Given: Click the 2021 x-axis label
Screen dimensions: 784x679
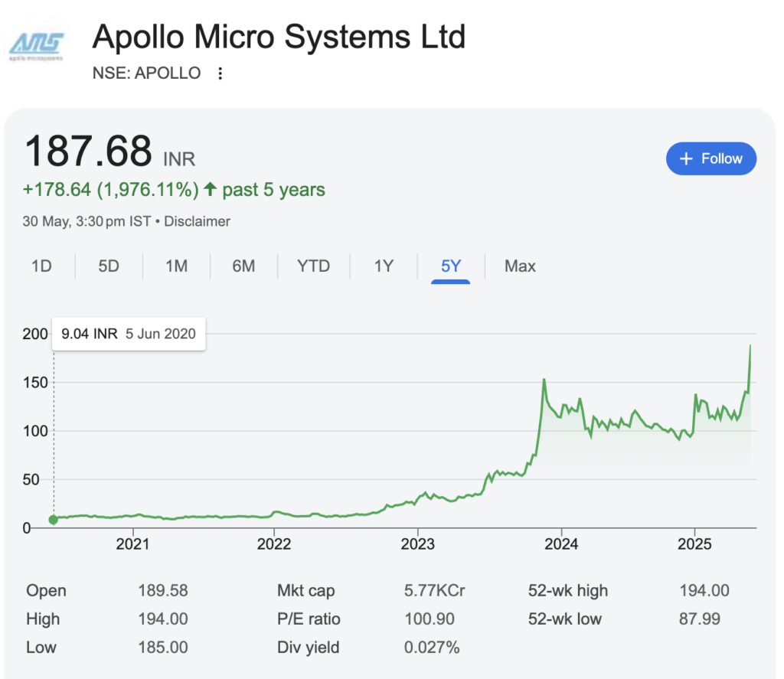Looking at the screenshot, I should coord(132,544).
